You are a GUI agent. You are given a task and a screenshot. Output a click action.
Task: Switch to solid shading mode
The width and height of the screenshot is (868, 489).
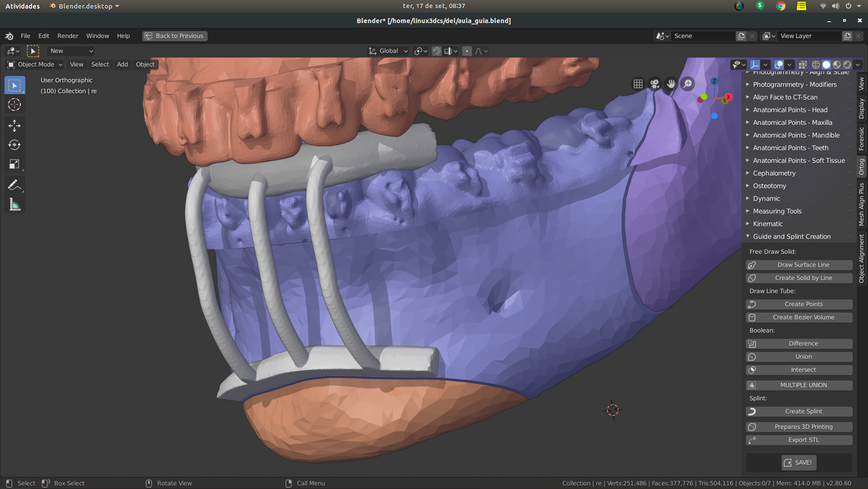[826, 65]
